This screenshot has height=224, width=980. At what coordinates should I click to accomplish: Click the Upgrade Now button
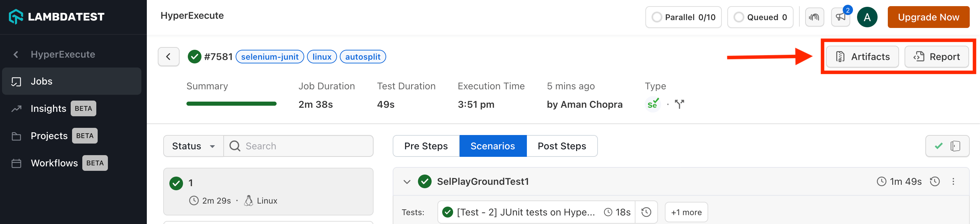pos(928,17)
